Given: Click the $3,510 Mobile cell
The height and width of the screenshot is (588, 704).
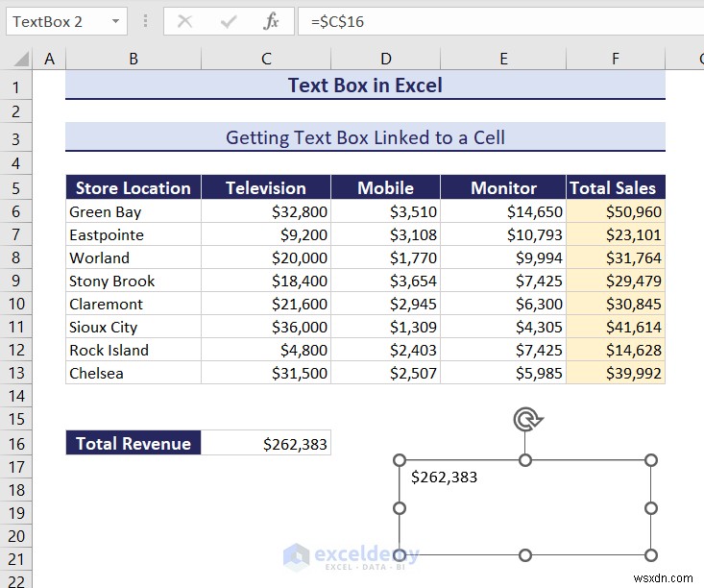Looking at the screenshot, I should click(386, 211).
